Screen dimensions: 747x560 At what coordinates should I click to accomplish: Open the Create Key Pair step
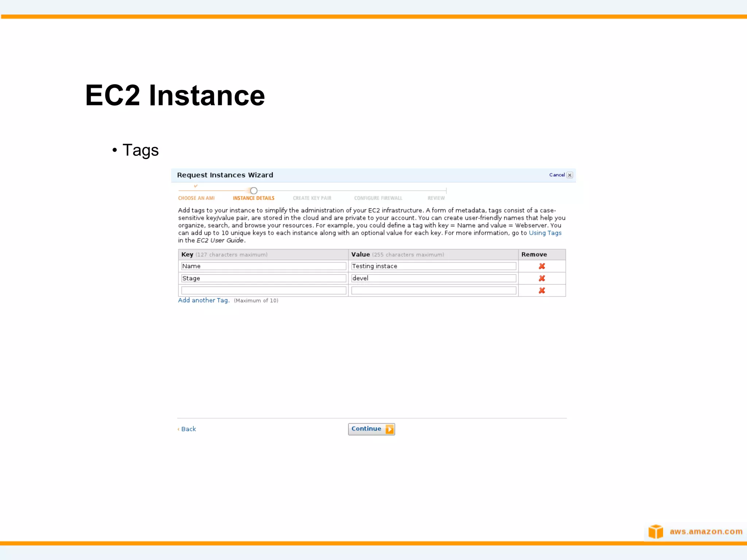point(312,198)
